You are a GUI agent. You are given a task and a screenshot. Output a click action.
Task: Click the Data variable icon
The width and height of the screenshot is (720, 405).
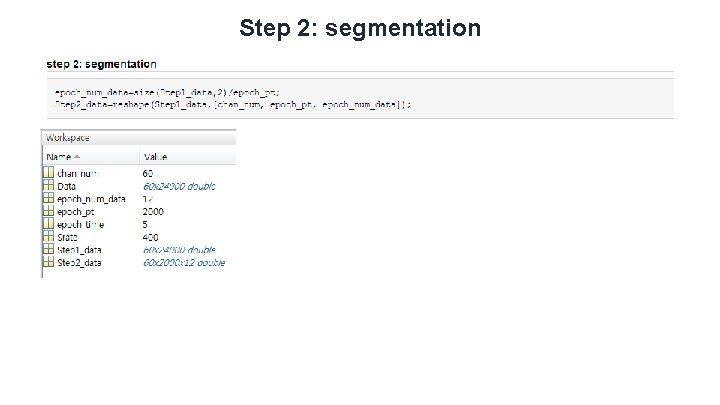pyautogui.click(x=49, y=186)
